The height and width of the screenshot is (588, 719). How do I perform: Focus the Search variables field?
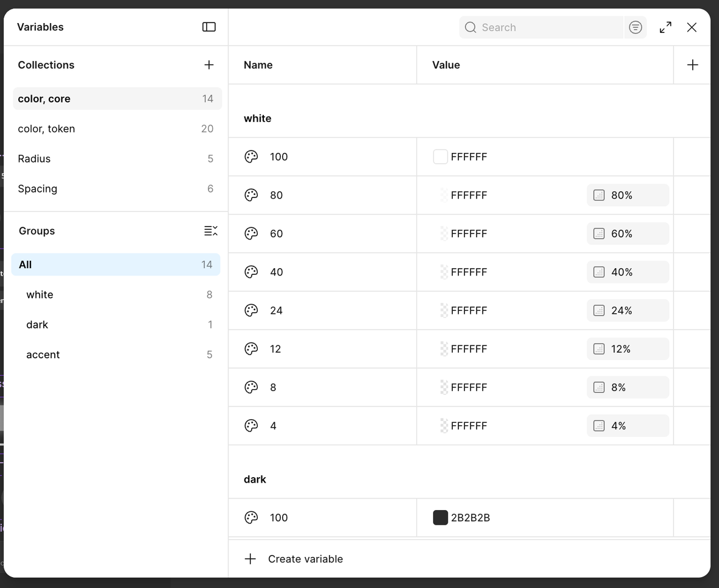pos(541,27)
